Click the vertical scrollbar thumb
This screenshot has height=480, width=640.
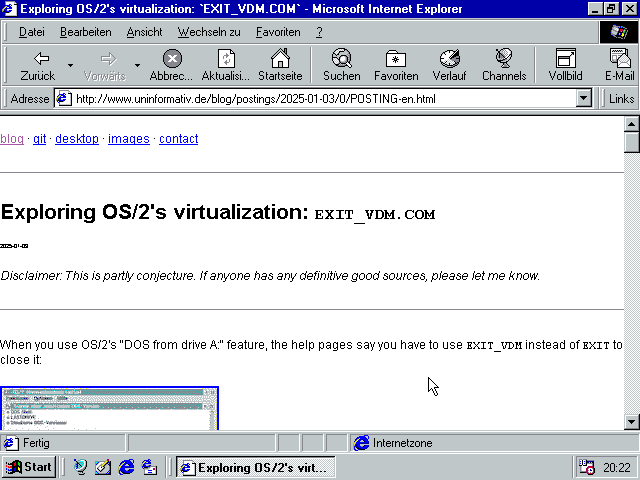[631, 142]
